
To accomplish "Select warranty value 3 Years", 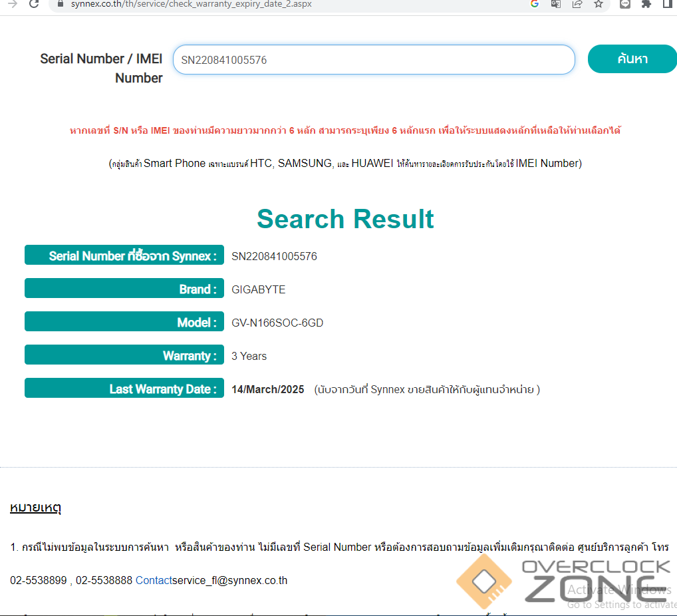I will (x=249, y=356).
